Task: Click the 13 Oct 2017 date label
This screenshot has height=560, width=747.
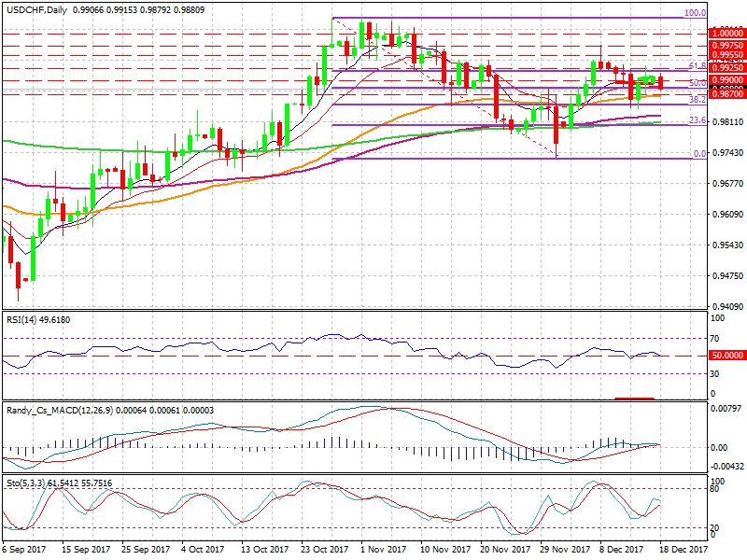Action: pos(265,550)
